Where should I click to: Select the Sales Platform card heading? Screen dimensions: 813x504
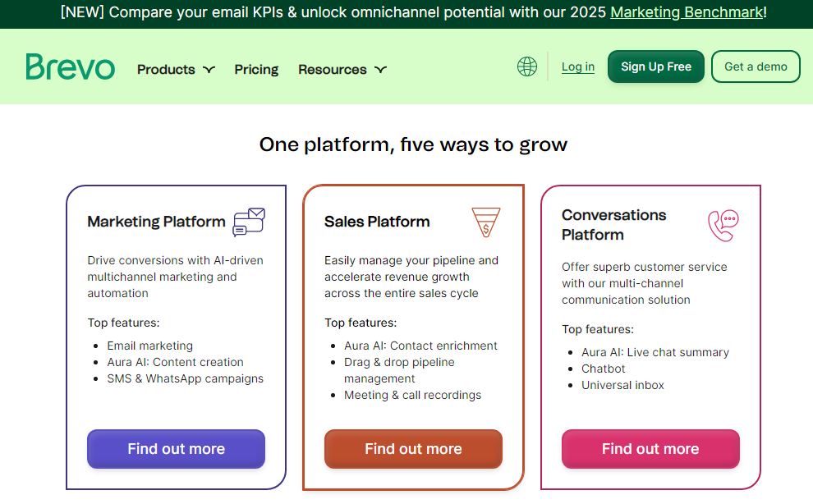(377, 222)
